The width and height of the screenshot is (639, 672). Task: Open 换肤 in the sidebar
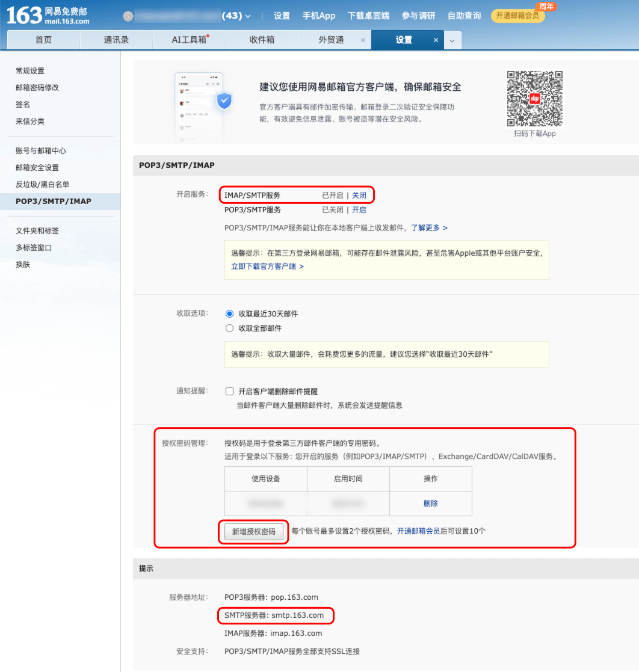coord(23,265)
